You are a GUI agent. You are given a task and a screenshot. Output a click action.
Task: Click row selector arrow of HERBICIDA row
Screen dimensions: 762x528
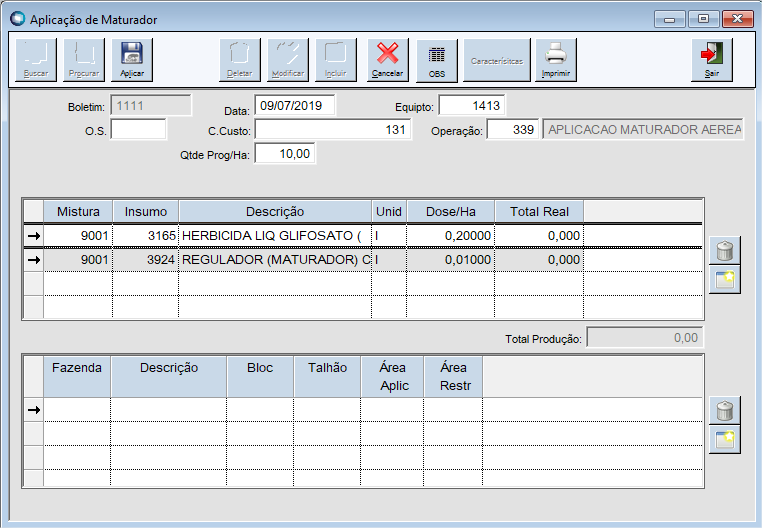[x=34, y=236]
